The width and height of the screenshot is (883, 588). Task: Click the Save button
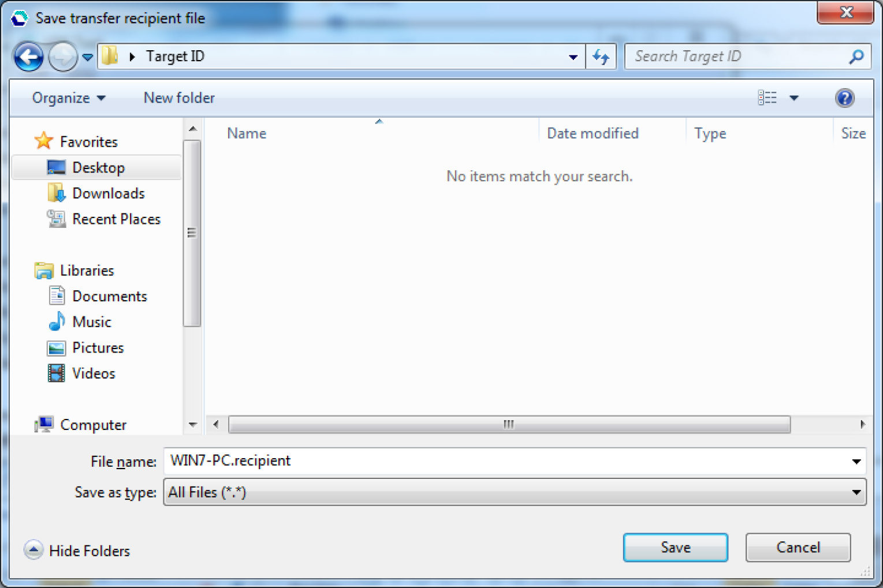tap(675, 547)
